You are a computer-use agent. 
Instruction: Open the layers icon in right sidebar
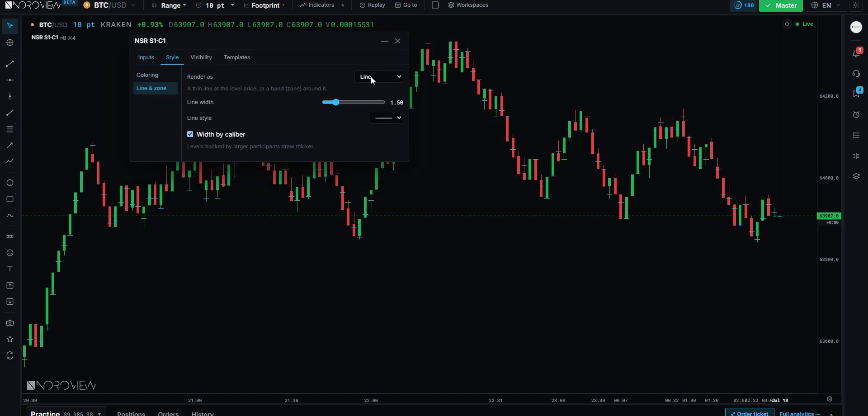click(x=856, y=176)
